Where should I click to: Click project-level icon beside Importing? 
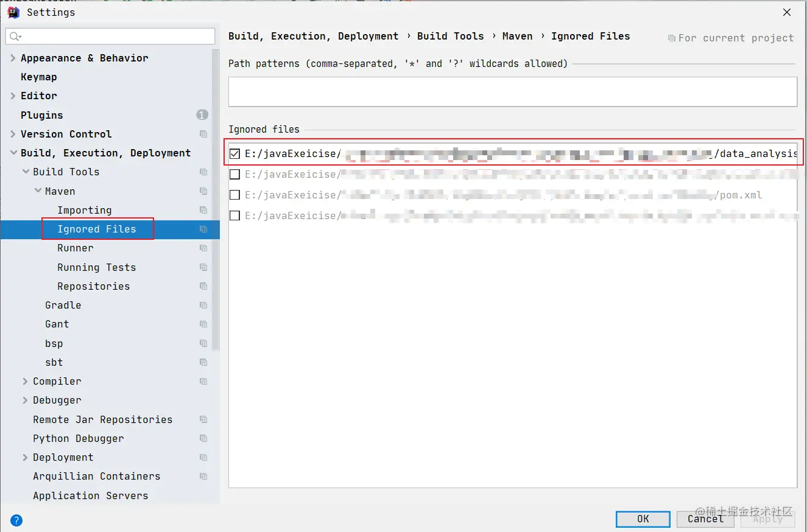(x=203, y=210)
